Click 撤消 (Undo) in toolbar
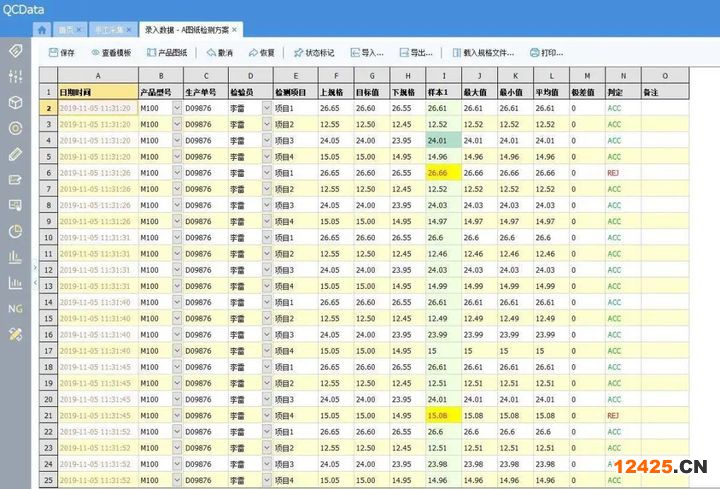Screen dimensions: 720x489 219,53
